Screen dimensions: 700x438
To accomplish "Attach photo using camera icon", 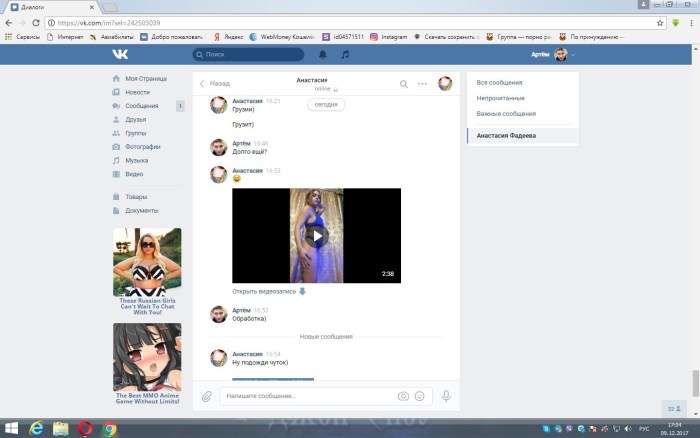I will [403, 396].
